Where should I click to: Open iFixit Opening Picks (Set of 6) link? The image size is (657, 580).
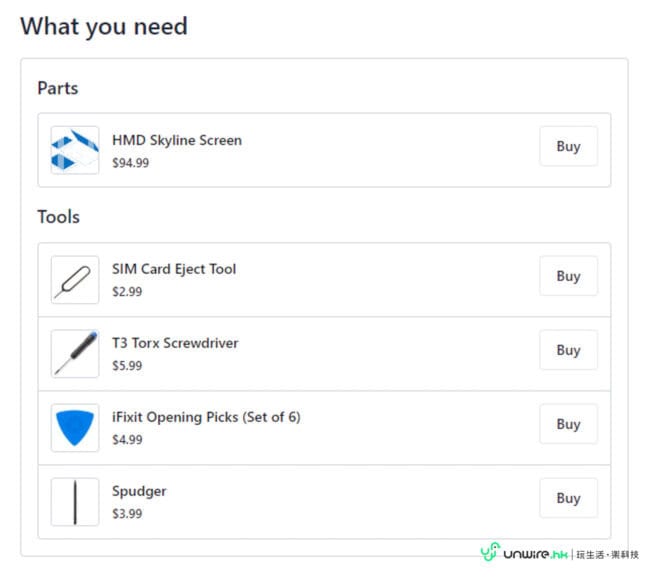[206, 417]
